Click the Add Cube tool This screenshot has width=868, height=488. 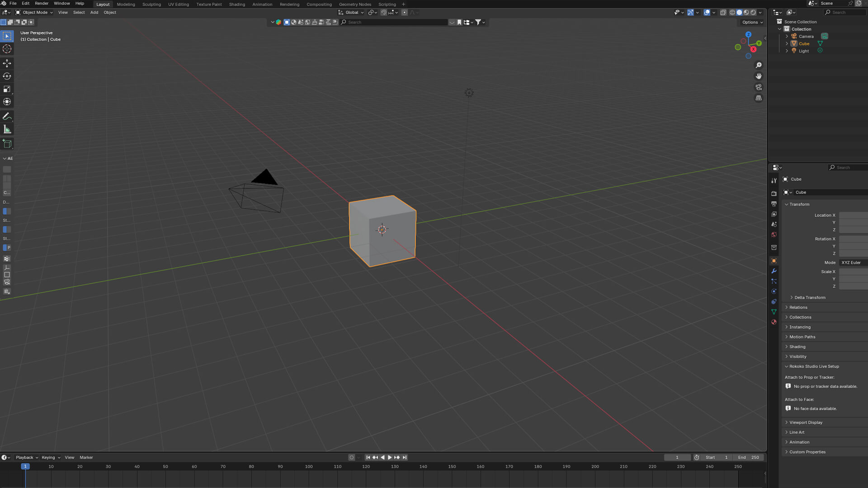[x=7, y=144]
